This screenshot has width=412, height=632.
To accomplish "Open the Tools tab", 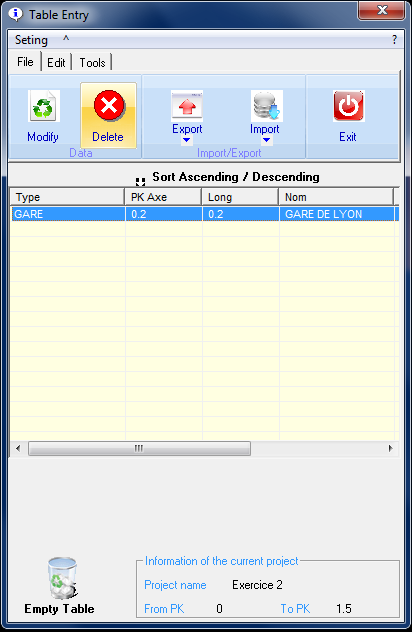I will 92,62.
